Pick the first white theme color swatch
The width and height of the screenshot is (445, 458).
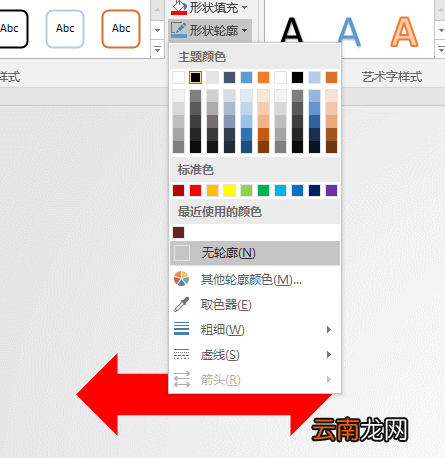[178, 78]
